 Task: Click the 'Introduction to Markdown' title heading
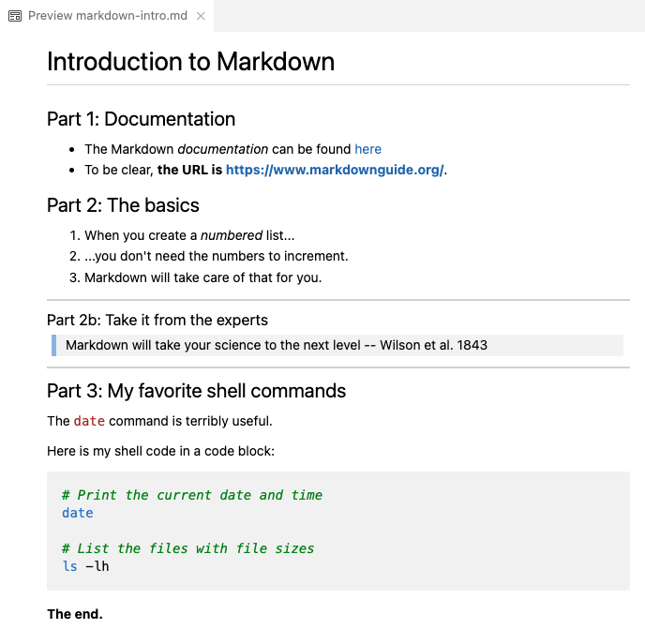point(190,62)
